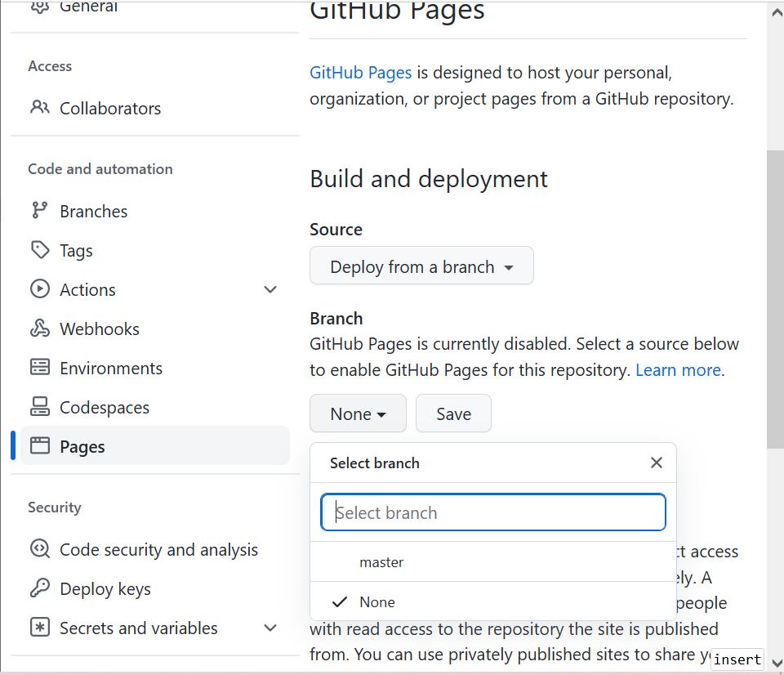Expand the Secrets and variables chevron
The width and height of the screenshot is (784, 675).
pos(270,628)
